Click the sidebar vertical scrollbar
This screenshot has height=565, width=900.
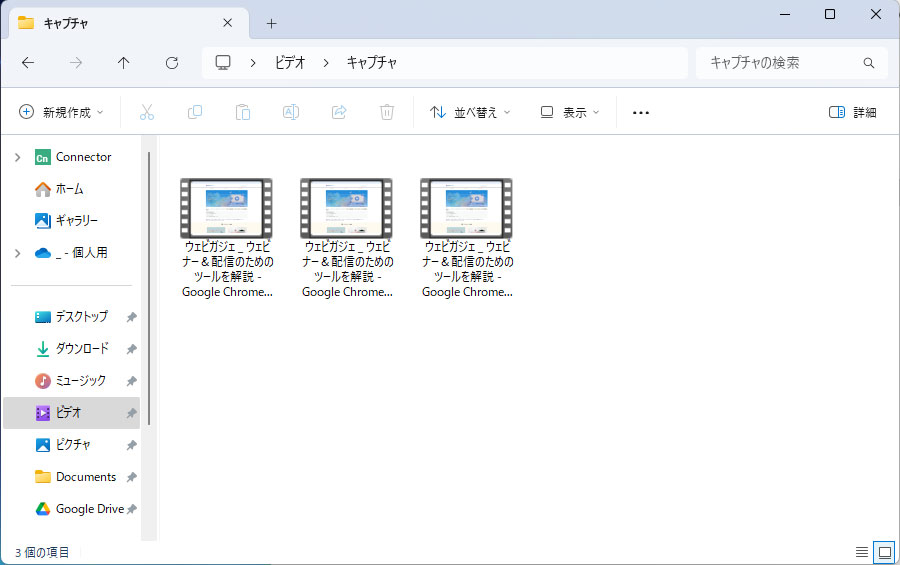pos(149,288)
